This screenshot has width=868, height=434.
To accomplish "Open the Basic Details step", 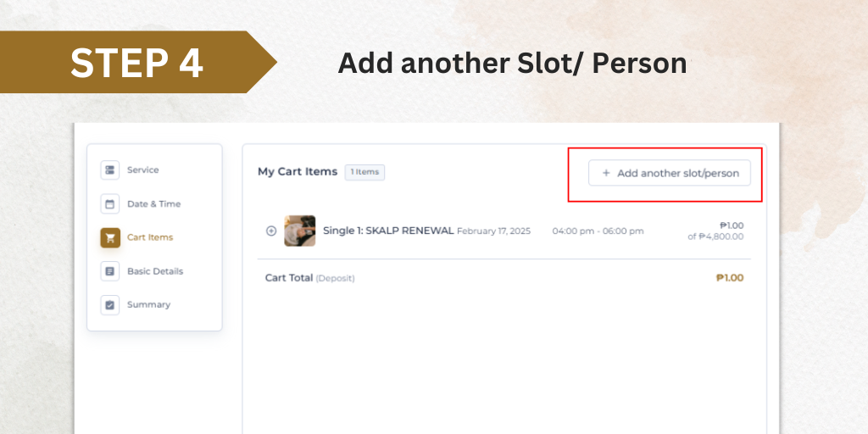I will click(x=155, y=271).
